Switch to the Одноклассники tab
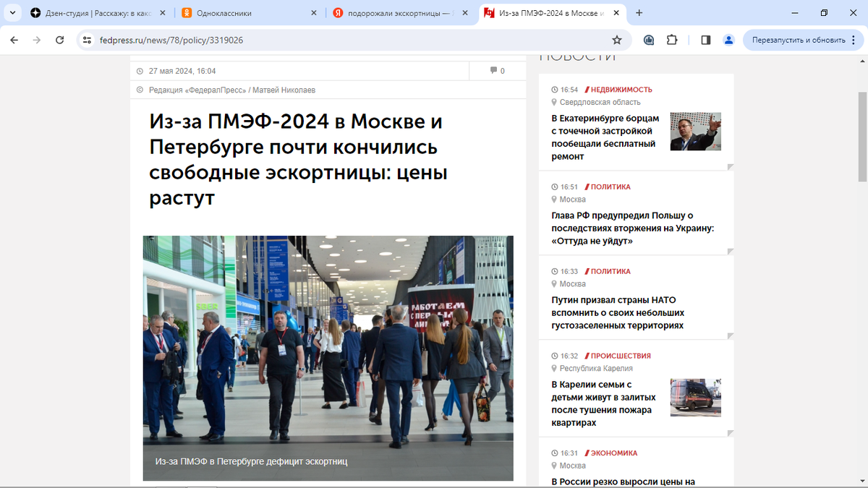Screen dimensions: 868x488 250,13
